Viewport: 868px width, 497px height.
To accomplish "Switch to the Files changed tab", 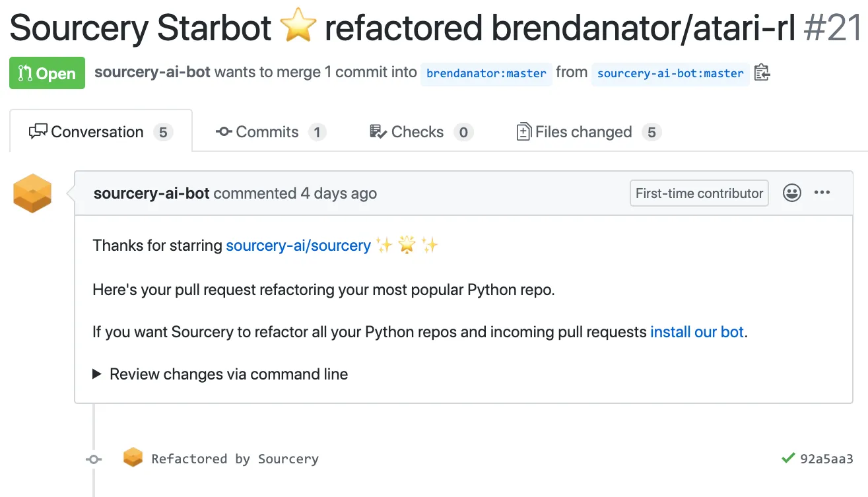I will [x=584, y=131].
